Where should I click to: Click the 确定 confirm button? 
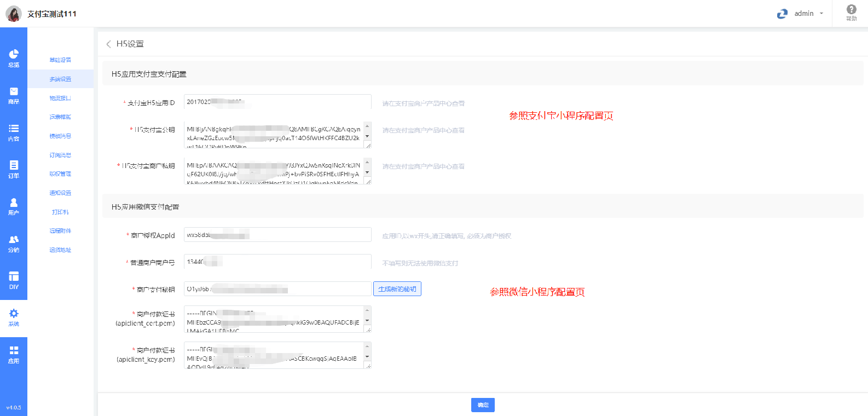coord(483,405)
